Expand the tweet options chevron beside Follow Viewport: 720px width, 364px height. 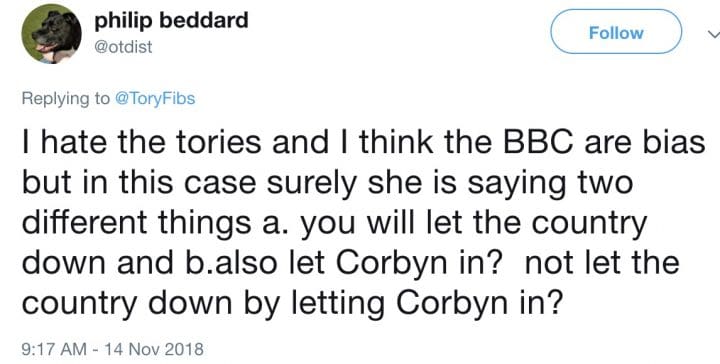713,34
